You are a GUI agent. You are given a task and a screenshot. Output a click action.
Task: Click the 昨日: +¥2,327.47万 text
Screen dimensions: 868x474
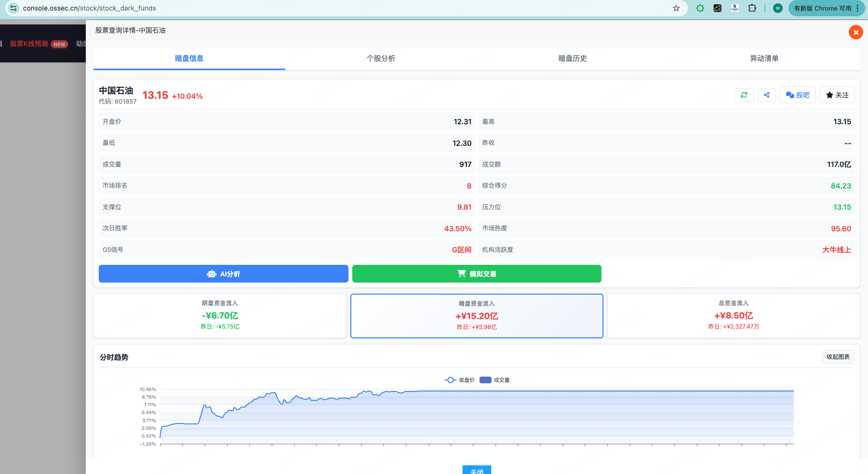coord(734,327)
